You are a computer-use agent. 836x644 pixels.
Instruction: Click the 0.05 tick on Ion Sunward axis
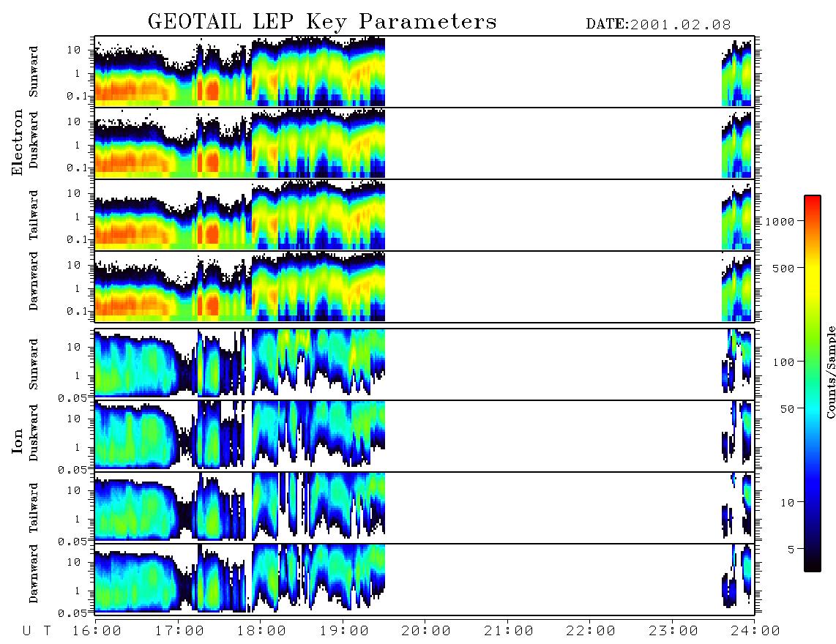click(x=72, y=397)
